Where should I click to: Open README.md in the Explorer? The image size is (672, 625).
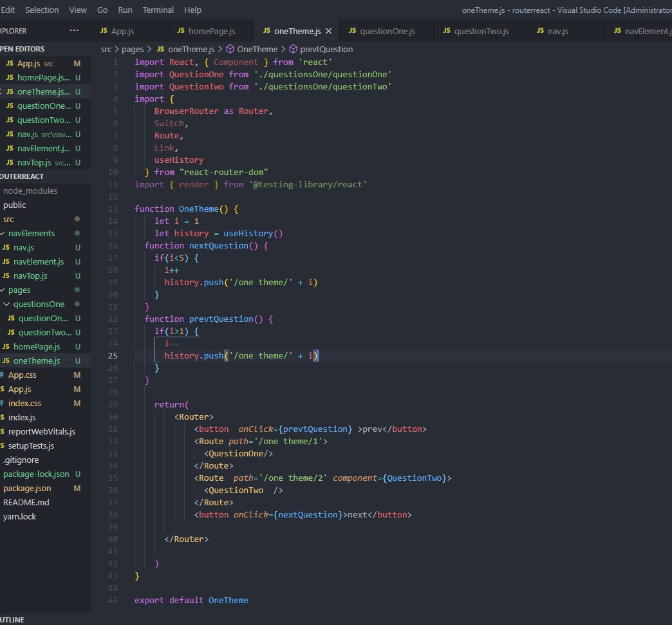click(26, 502)
